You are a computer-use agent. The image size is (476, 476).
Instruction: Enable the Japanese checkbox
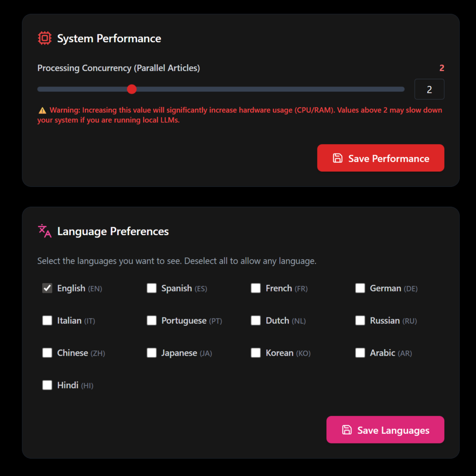tap(152, 353)
